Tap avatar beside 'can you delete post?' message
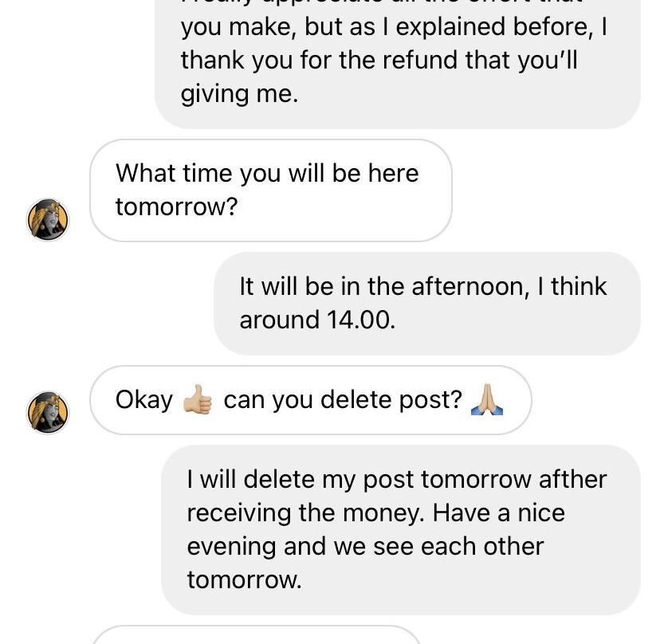Screen dimensions: 660x644 click(x=48, y=413)
